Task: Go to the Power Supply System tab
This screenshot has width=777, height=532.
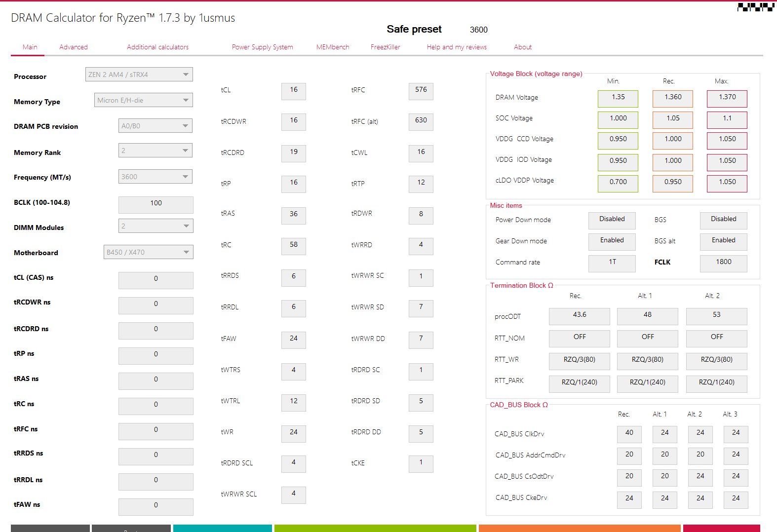Action: (x=262, y=47)
